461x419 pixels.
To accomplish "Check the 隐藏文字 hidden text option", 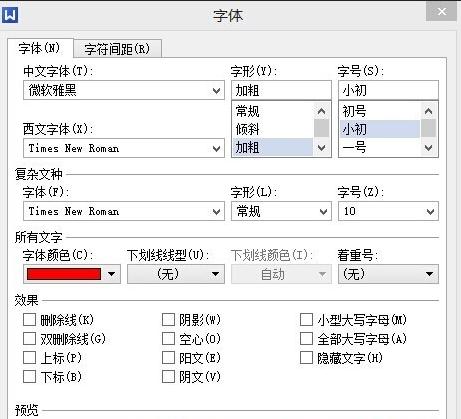I will pos(306,358).
